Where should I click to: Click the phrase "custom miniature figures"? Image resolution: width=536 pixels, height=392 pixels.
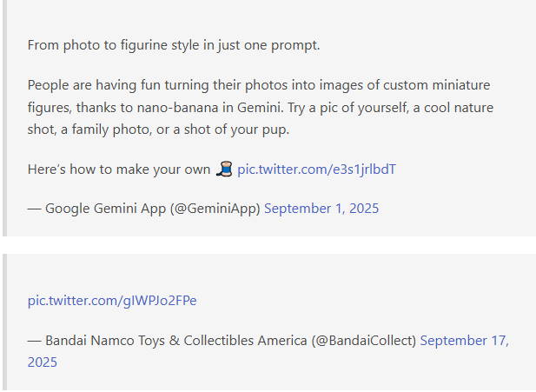pos(417,85)
